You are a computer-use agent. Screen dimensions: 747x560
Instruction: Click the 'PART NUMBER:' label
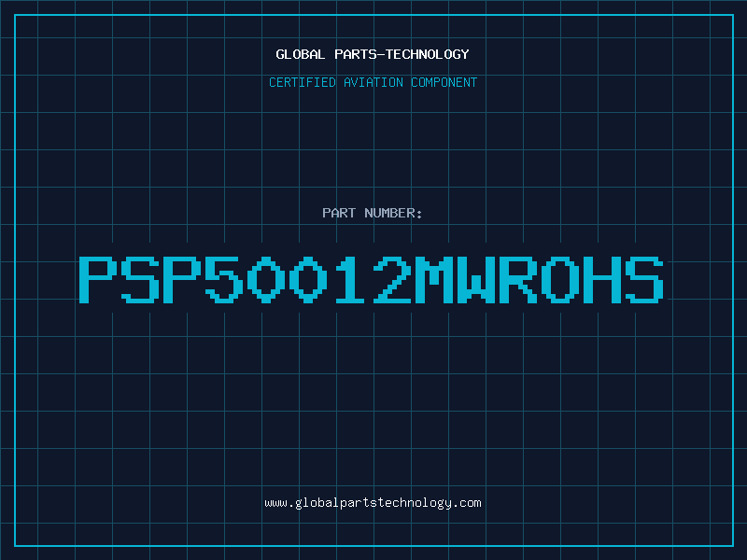pyautogui.click(x=373, y=213)
